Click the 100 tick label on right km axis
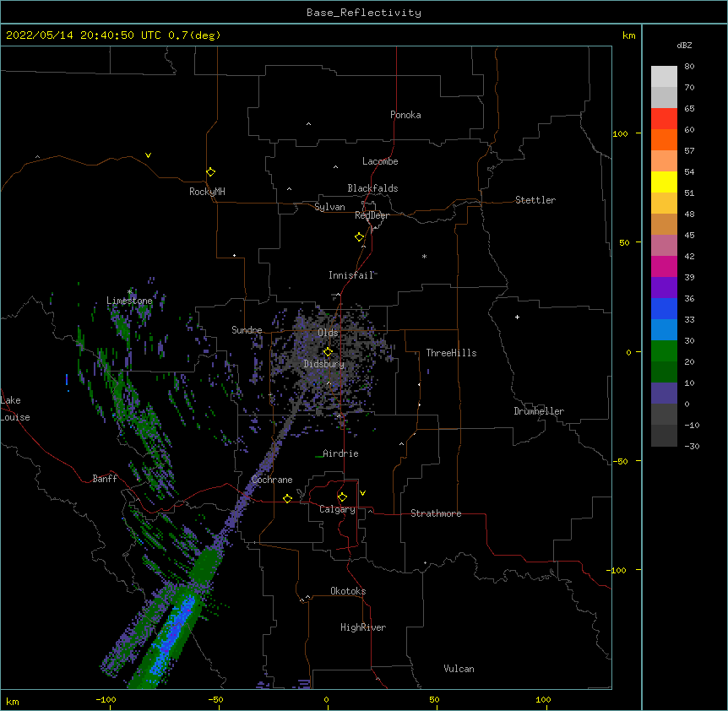This screenshot has width=728, height=711. tap(620, 133)
